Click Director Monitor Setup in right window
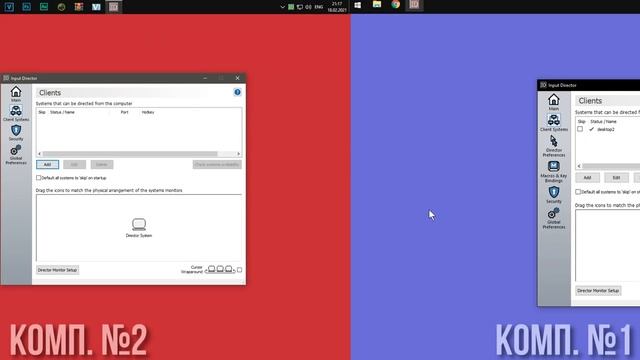The height and width of the screenshot is (360, 640). click(598, 291)
